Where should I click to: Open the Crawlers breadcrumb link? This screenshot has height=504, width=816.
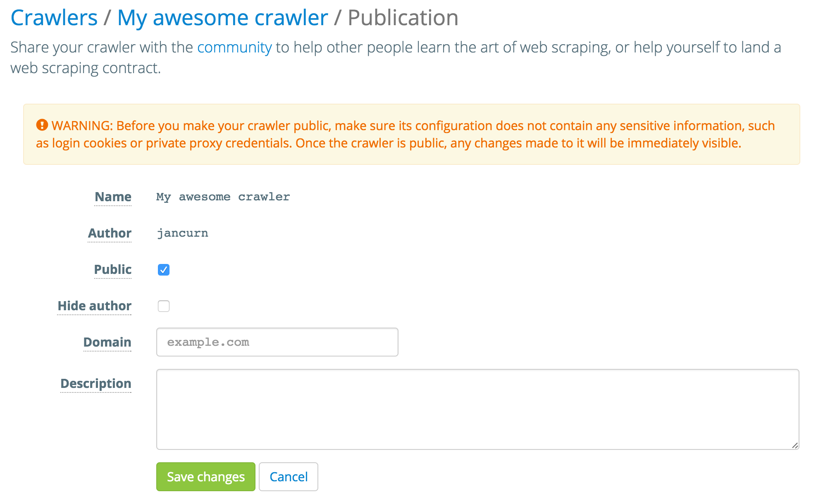click(54, 17)
